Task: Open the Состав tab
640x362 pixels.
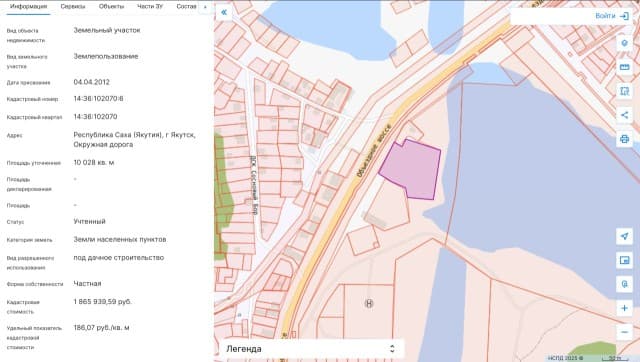Action: click(186, 7)
